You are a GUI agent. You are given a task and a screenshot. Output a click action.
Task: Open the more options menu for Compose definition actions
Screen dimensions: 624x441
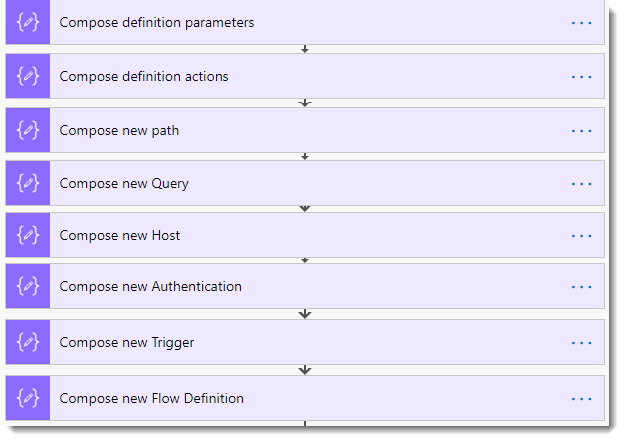(x=581, y=76)
